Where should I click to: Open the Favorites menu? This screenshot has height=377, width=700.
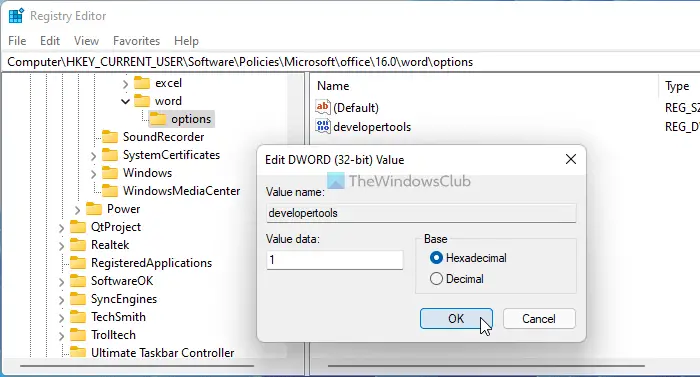pyautogui.click(x=136, y=41)
